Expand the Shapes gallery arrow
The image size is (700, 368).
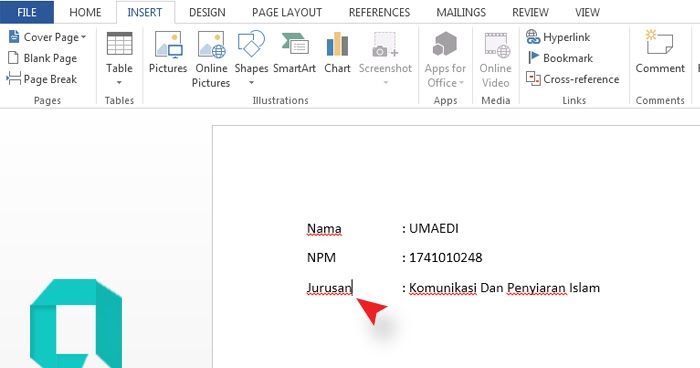click(251, 83)
